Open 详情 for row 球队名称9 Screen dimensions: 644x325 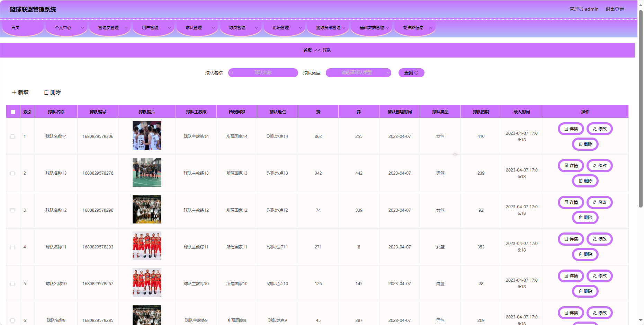click(x=571, y=313)
